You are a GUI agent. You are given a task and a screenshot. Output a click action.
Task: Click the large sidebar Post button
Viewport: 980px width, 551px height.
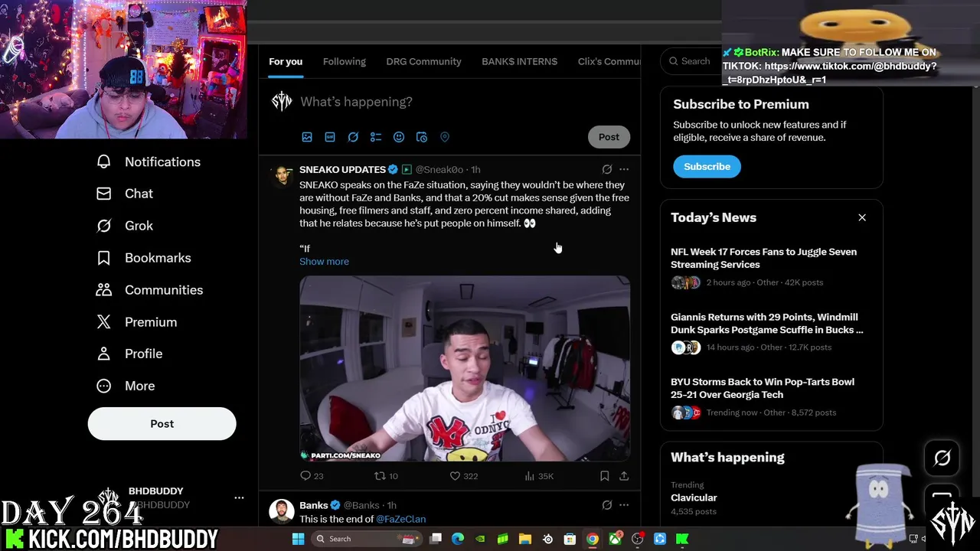coord(162,423)
